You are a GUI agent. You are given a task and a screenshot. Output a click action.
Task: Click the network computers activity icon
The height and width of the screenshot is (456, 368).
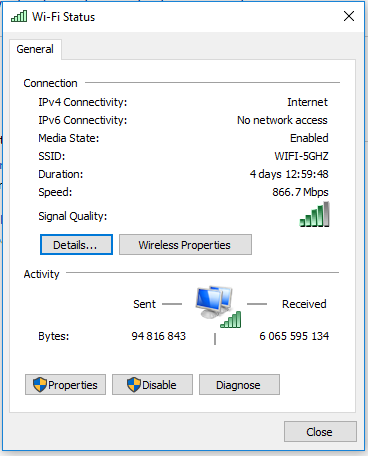[214, 302]
